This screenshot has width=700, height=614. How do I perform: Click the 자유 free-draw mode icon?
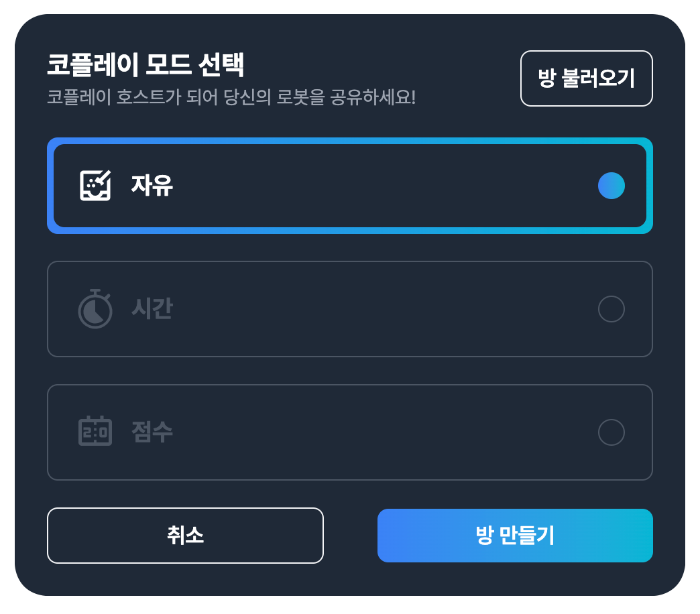(x=95, y=185)
